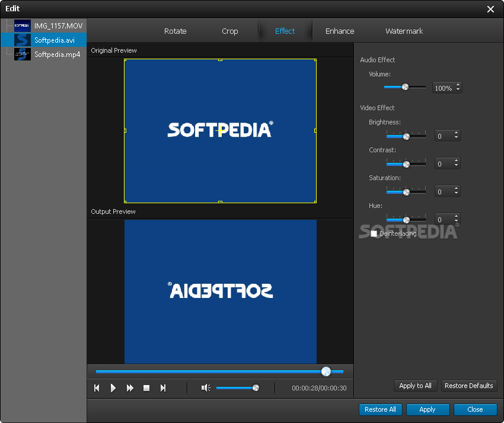The width and height of the screenshot is (504, 423).
Task: Increase the Hue value spinner
Action: 456,216
